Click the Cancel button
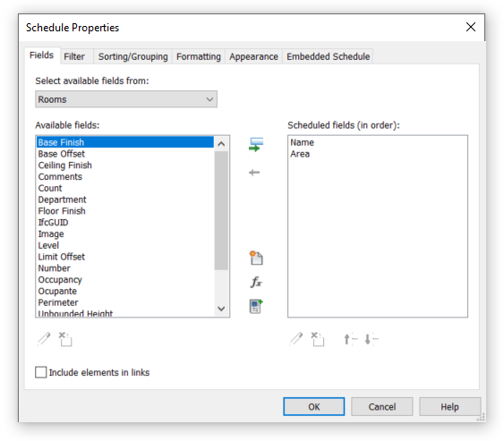This screenshot has height=441, width=504. click(382, 407)
